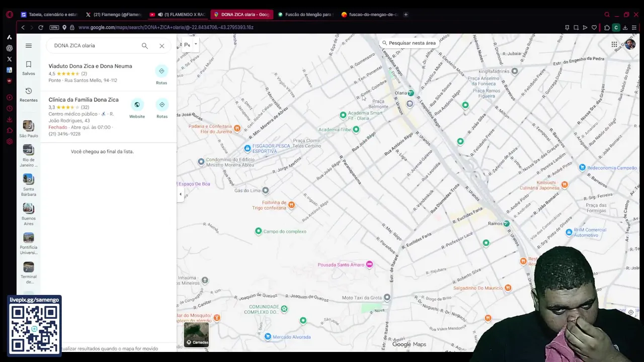644x362 pixels.
Task: Select Gás do Lima pin
Action: click(266, 191)
